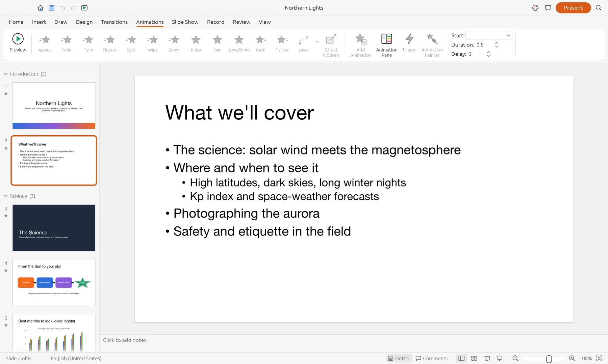Click the Present button
608x364 pixels.
coord(573,8)
